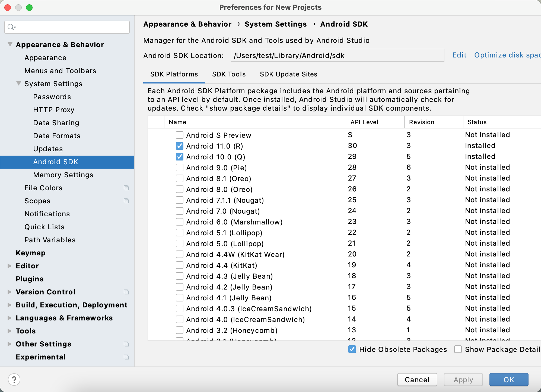Expand the Editor settings section
The image size is (541, 392).
10,266
